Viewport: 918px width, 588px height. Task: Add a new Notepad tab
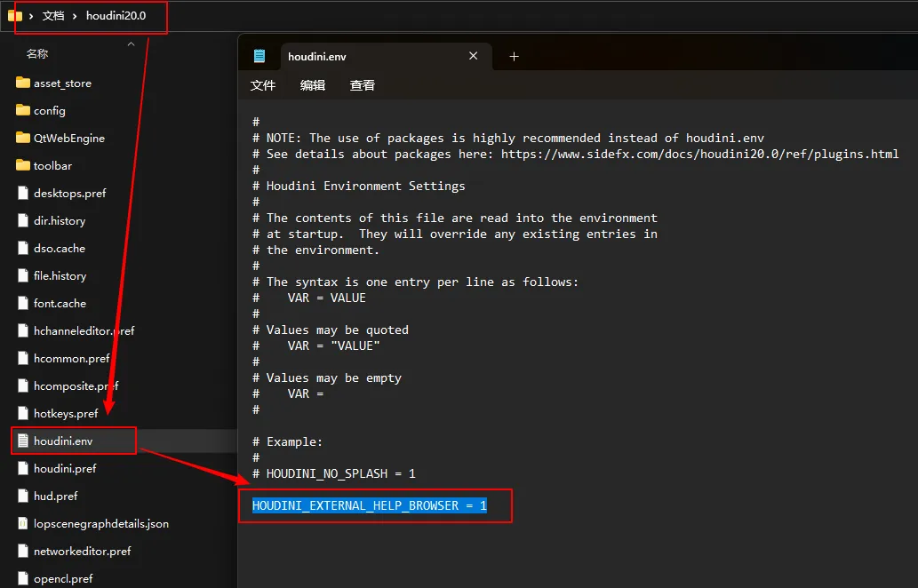pyautogui.click(x=514, y=56)
